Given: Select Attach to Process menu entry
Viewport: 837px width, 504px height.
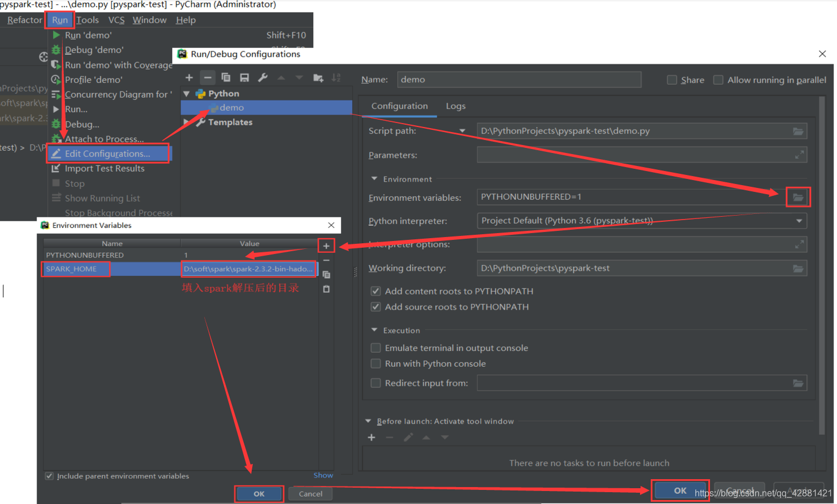Looking at the screenshot, I should pos(104,139).
